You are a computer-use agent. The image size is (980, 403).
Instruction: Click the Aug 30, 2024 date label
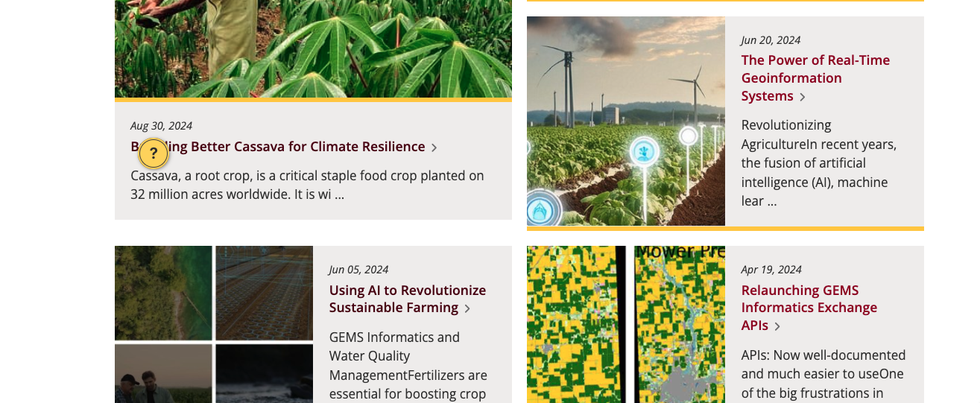pyautogui.click(x=161, y=126)
